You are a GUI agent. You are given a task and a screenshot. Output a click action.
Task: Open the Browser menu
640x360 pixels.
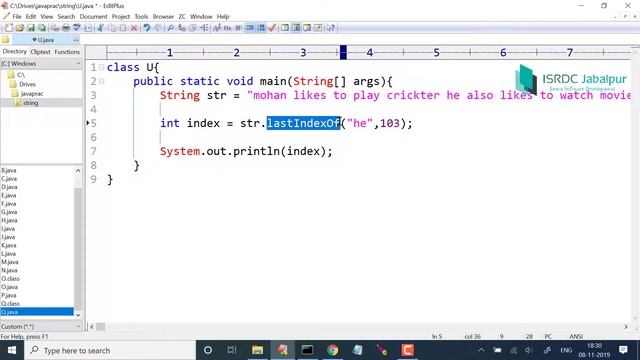pyautogui.click(x=163, y=17)
